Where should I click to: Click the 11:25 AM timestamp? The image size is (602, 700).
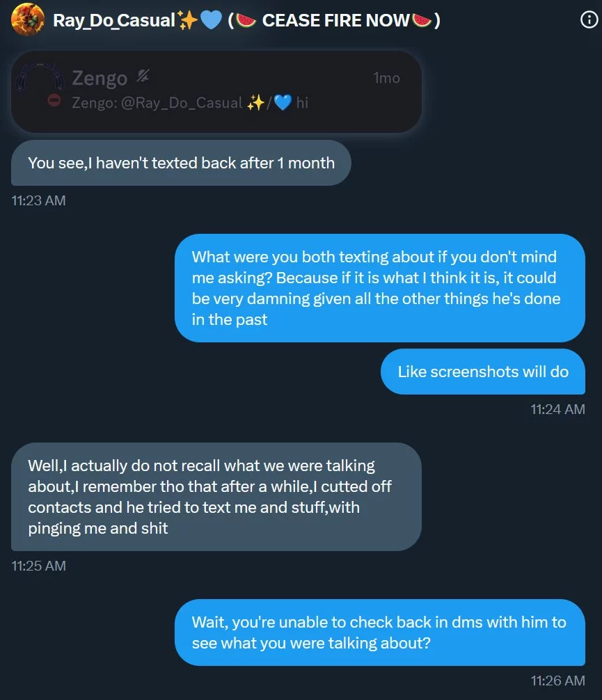point(38,566)
